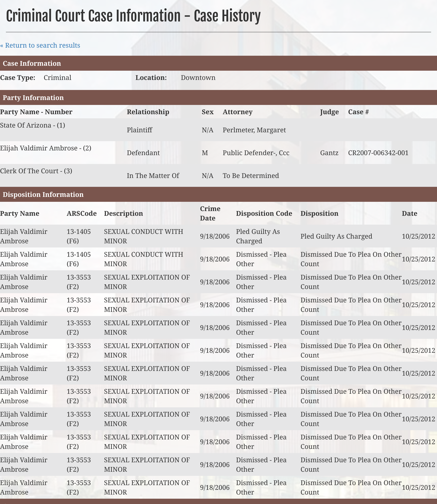Click the Disposition Code column header
This screenshot has width=437, height=504.
(264, 213)
